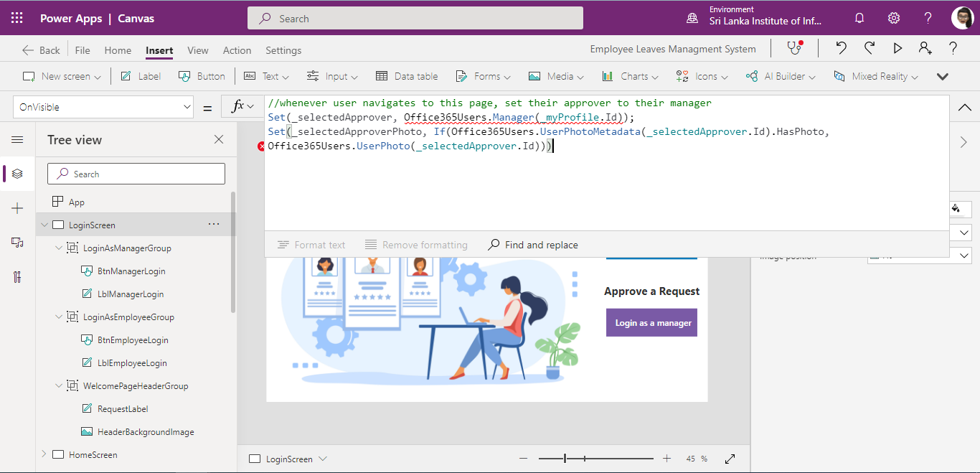Open the Media pane icon in left rail
The height and width of the screenshot is (473, 980).
tap(17, 243)
